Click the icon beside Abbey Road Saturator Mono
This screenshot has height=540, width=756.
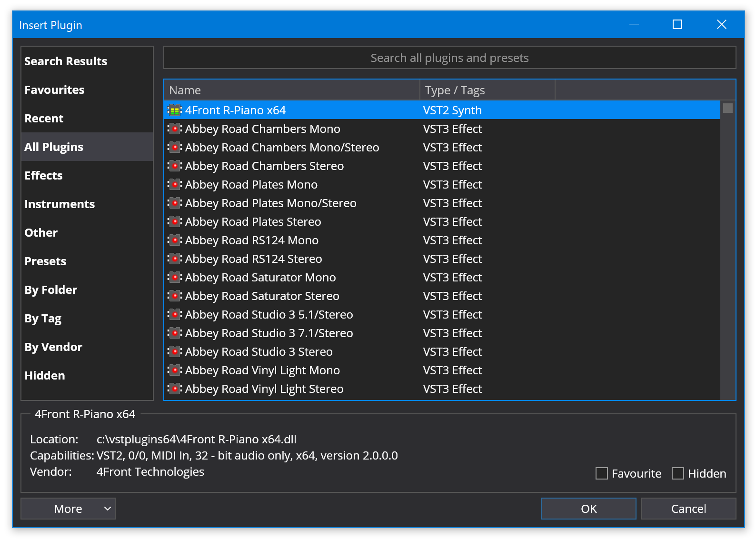pos(175,278)
